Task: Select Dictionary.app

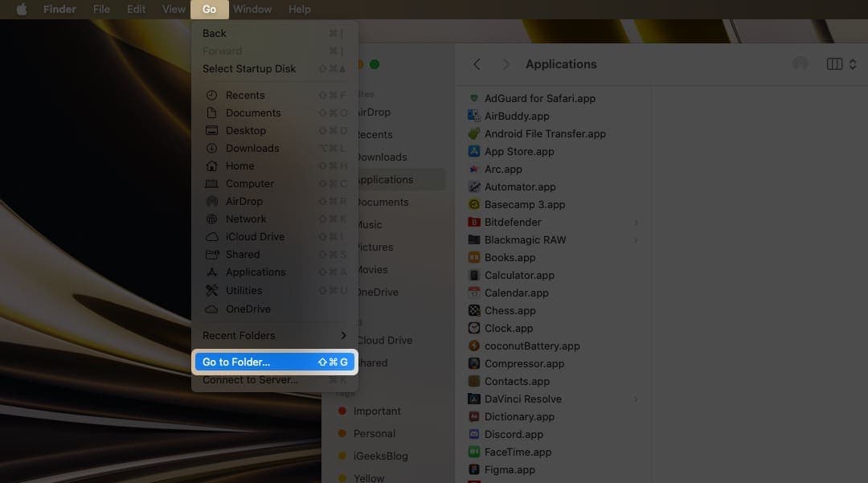Action: (x=518, y=417)
